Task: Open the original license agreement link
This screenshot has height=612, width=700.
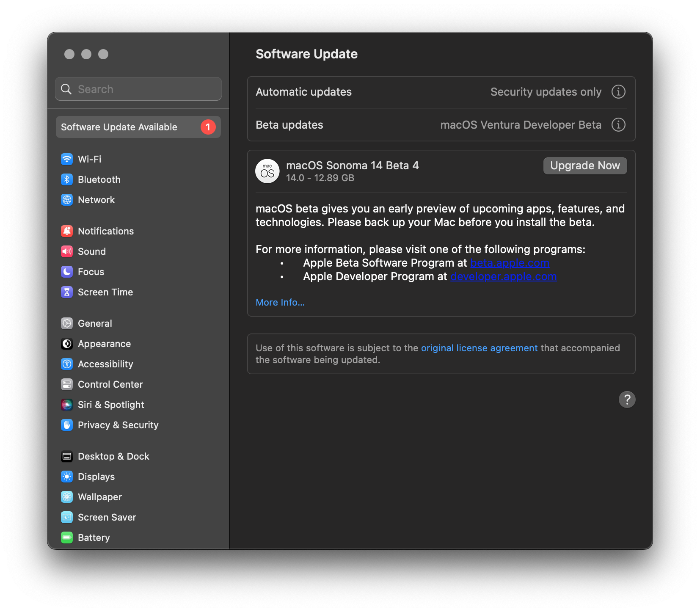Action: pos(479,348)
